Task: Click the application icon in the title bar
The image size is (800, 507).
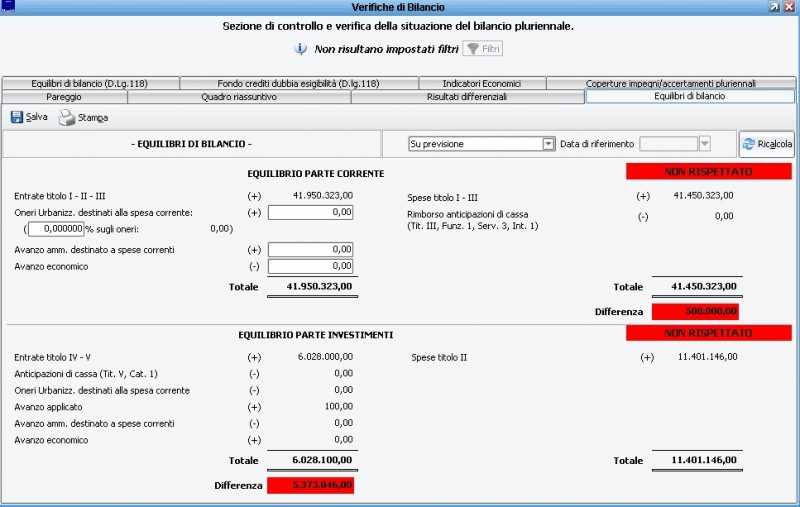Action: pyautogui.click(x=8, y=6)
